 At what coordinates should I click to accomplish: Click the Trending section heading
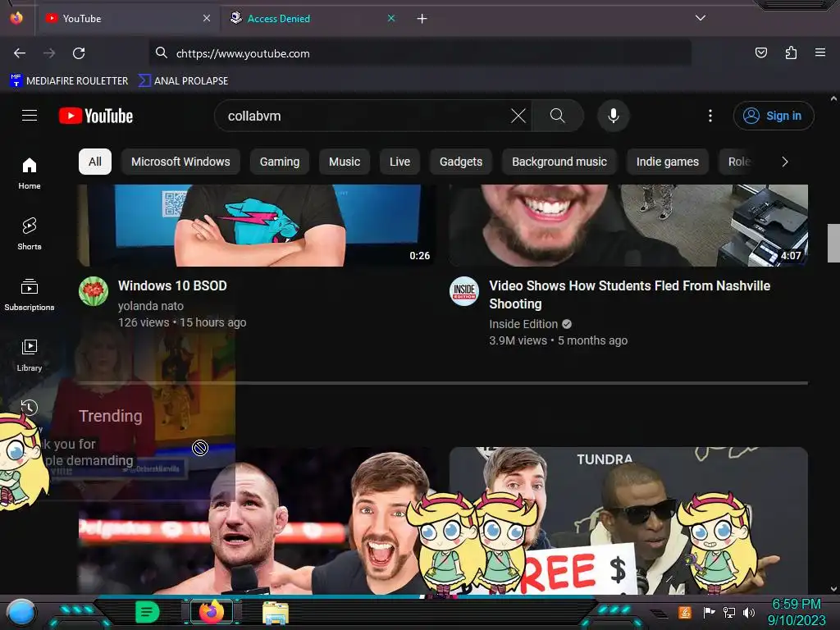point(111,416)
